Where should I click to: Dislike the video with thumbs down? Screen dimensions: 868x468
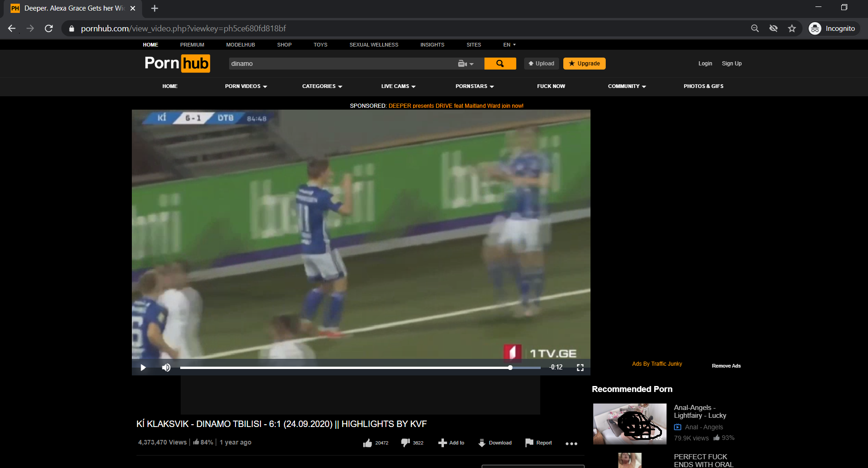[x=406, y=443]
